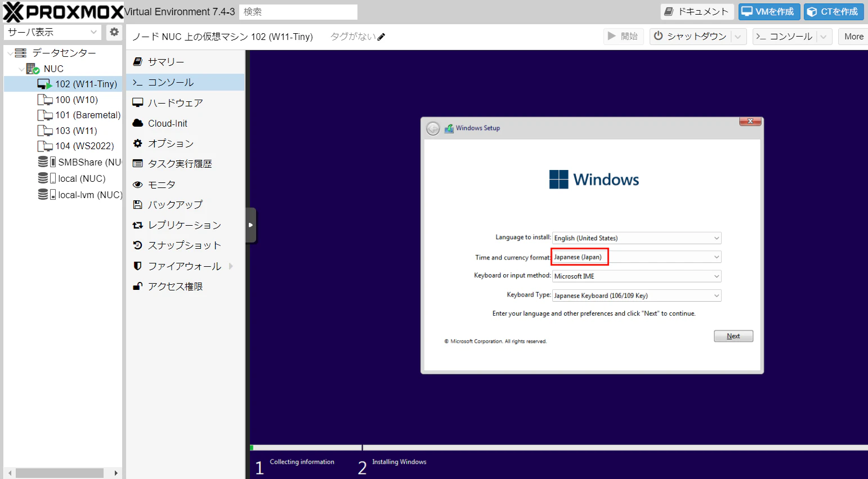
Task: Click the datacenter server icon
Action: (x=21, y=53)
